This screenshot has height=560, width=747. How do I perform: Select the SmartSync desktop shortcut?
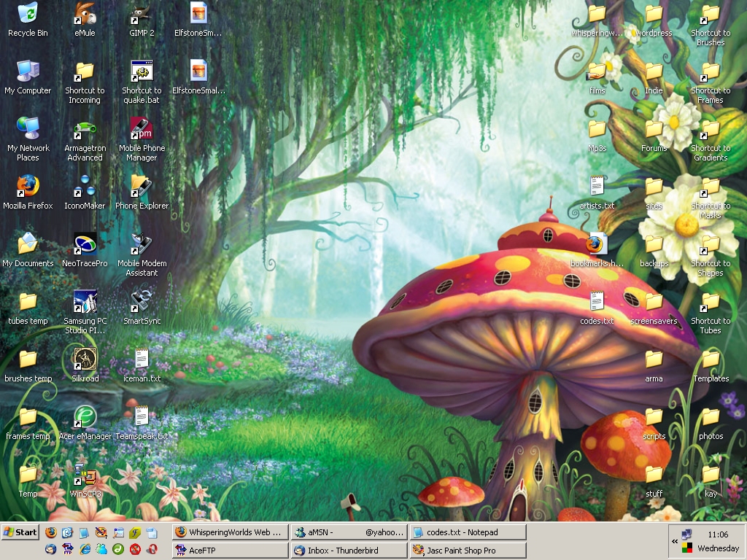(142, 308)
